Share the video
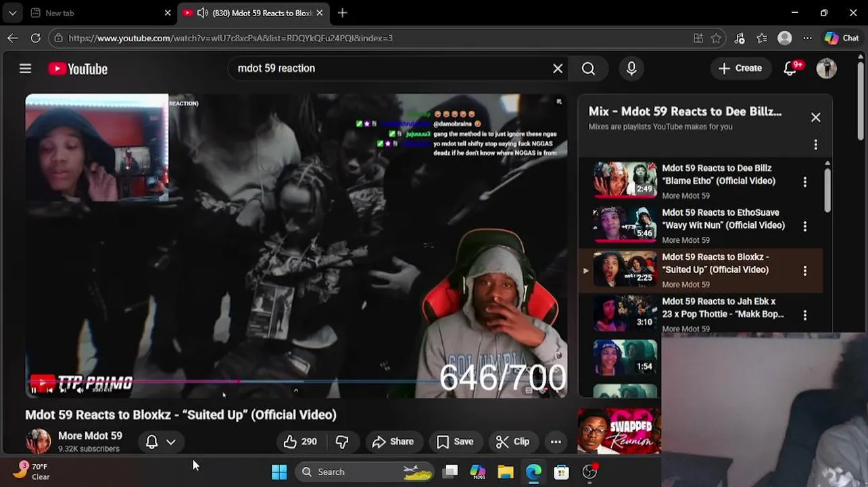The height and width of the screenshot is (487, 868). [x=393, y=442]
